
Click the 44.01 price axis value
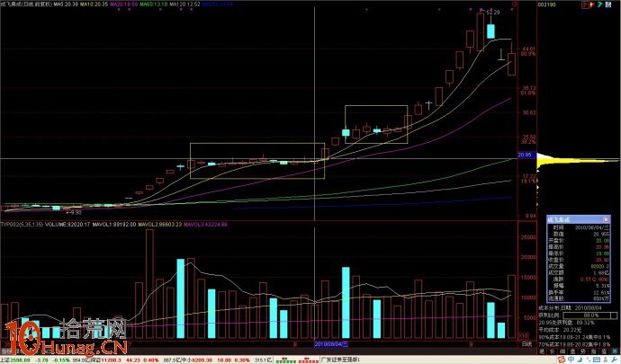click(528, 49)
